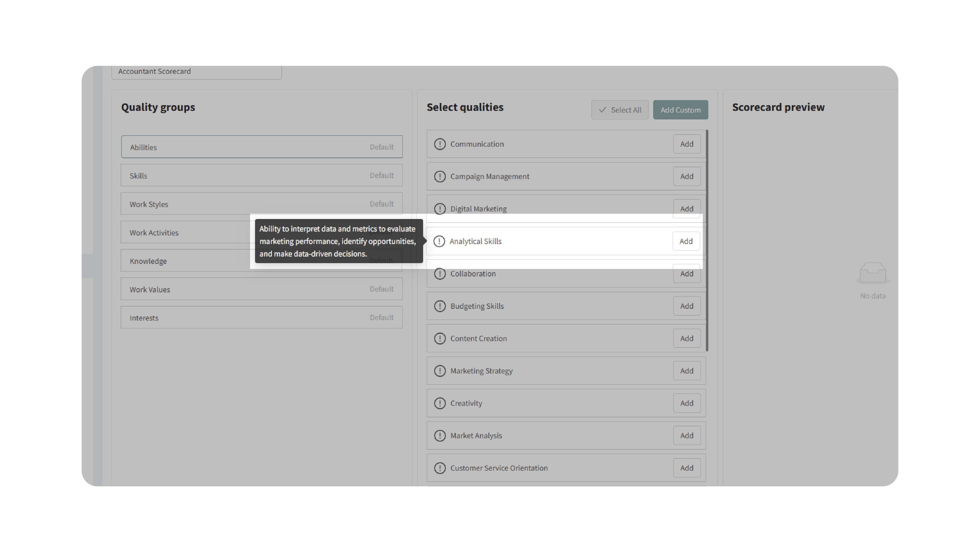Select the Abilities quality group
Viewport: 980px width, 552px height.
262,147
